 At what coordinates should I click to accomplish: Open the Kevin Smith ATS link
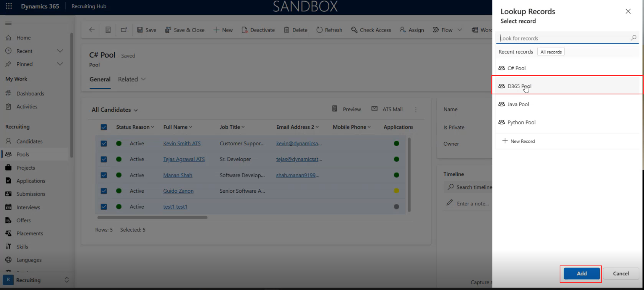182,143
